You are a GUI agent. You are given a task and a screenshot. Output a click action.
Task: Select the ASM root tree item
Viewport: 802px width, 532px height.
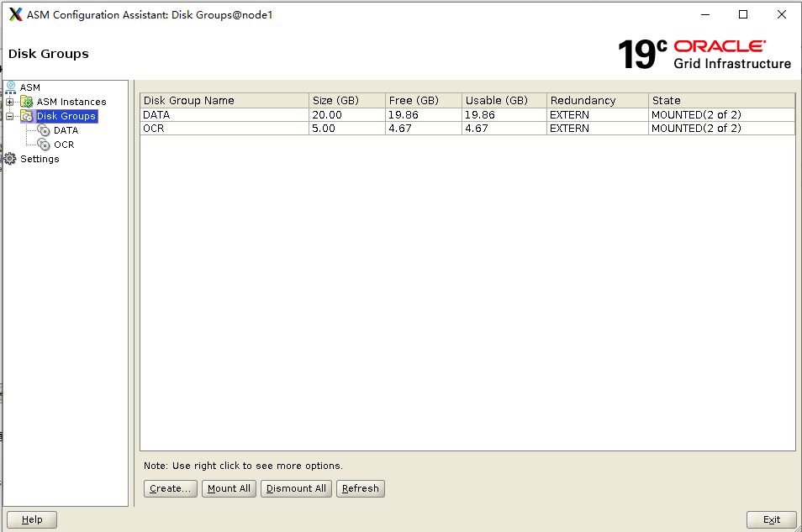[29, 87]
